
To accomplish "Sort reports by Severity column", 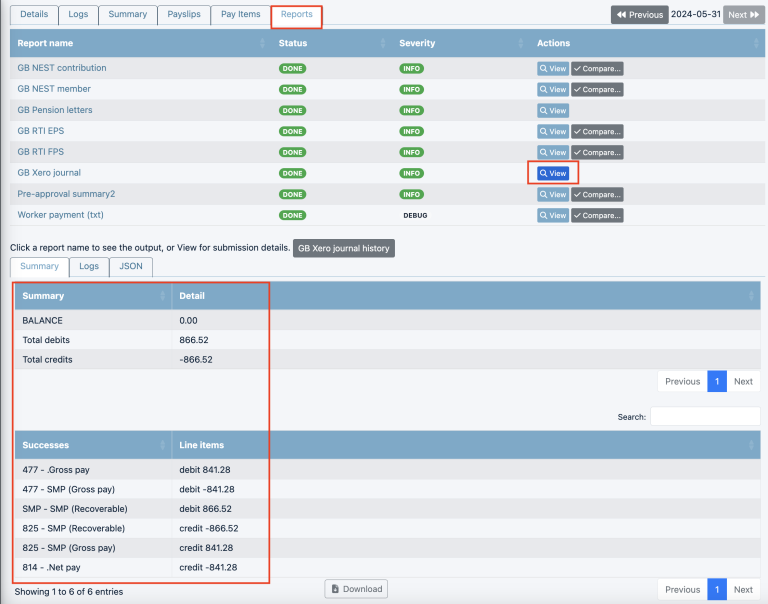I will 460,43.
